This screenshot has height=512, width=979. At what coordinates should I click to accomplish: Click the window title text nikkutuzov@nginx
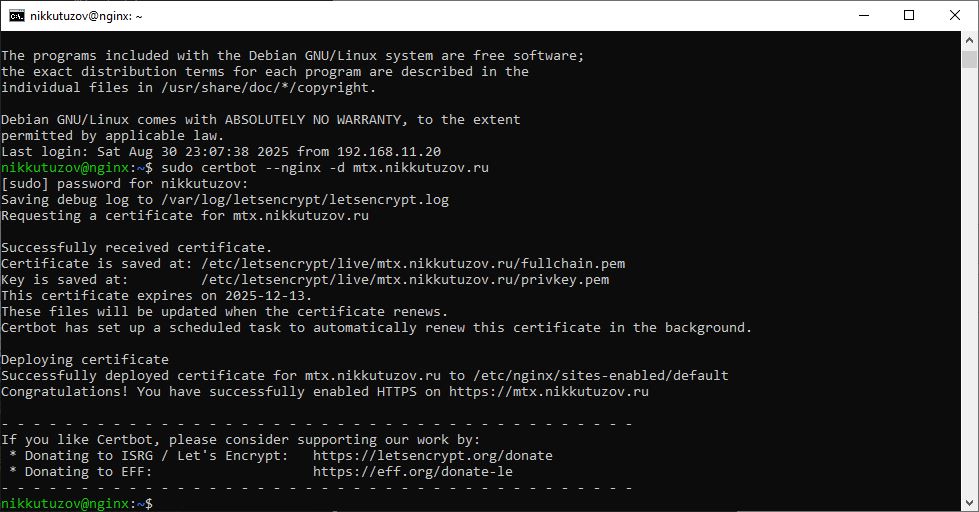[86, 16]
